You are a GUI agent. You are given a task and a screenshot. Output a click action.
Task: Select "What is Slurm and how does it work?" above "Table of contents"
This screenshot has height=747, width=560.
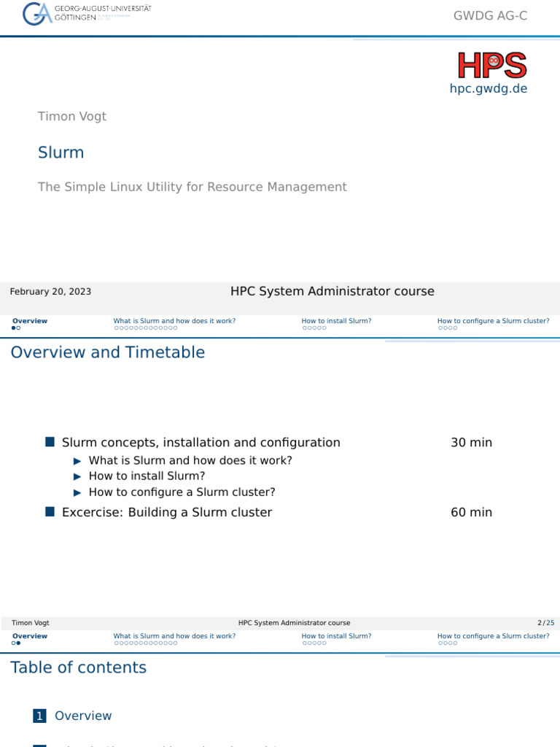point(174,636)
